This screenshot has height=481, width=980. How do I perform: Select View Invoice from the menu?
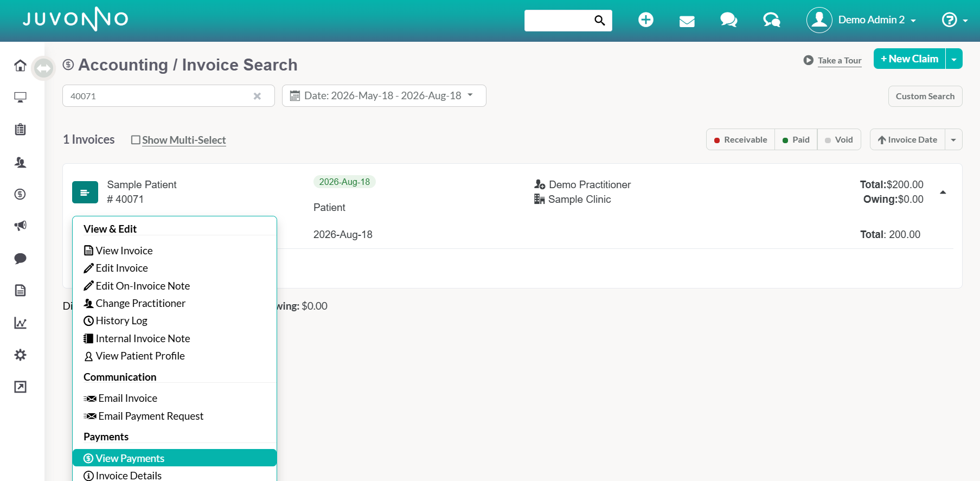pyautogui.click(x=175, y=251)
